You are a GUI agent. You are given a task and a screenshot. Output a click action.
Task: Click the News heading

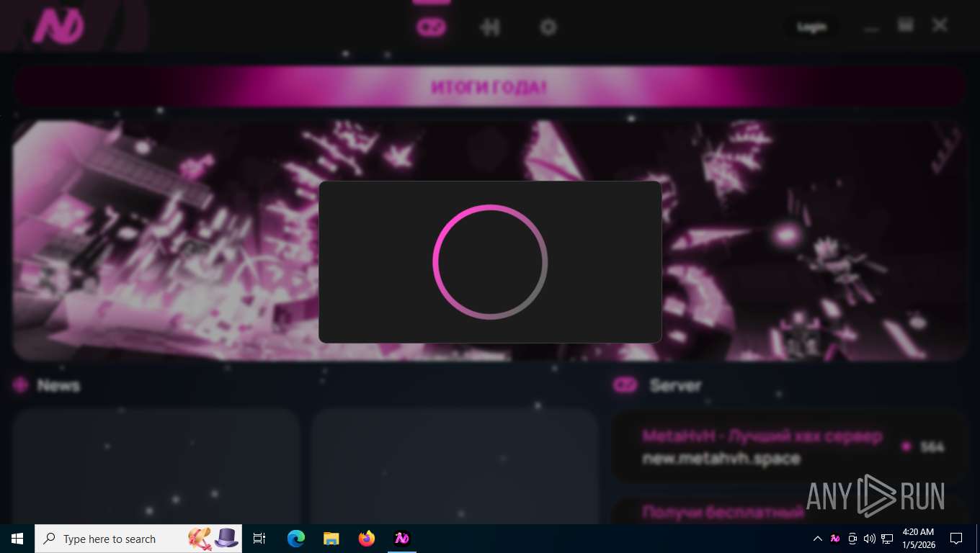click(59, 385)
